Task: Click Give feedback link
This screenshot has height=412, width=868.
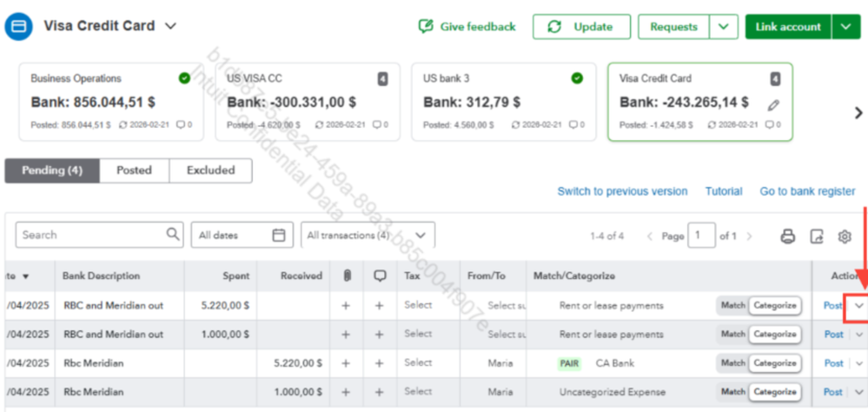Action: (467, 27)
